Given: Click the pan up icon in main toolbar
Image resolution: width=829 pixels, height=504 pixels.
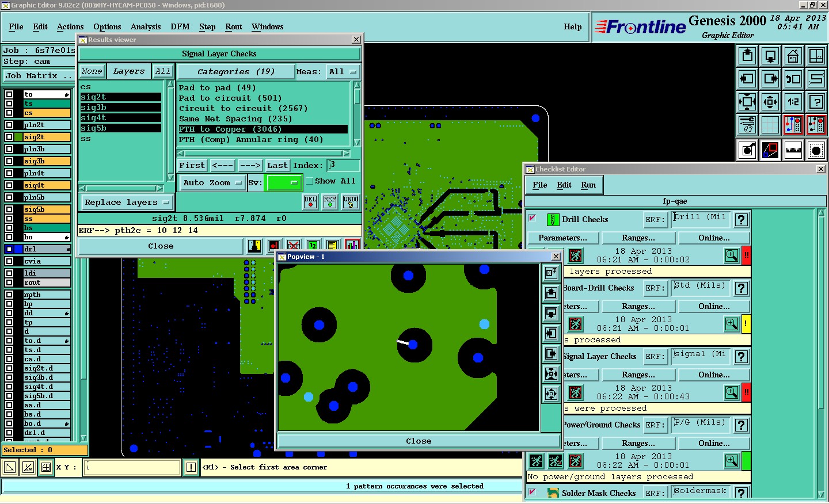Looking at the screenshot, I should [747, 56].
